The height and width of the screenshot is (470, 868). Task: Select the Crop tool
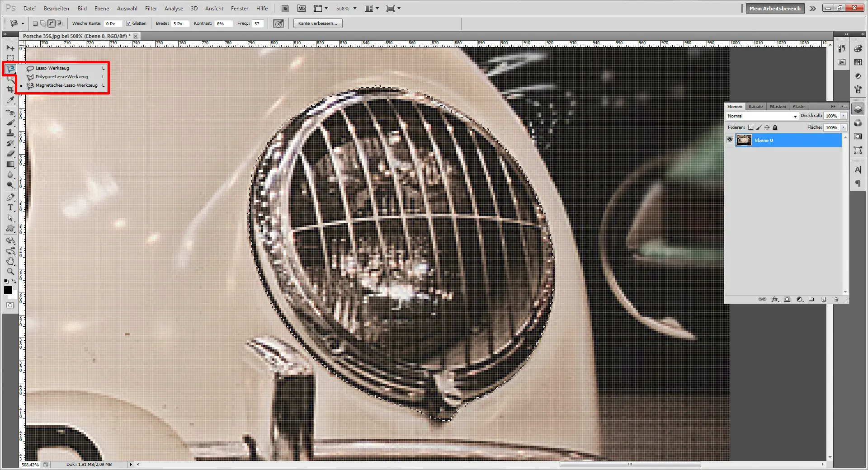pos(10,89)
